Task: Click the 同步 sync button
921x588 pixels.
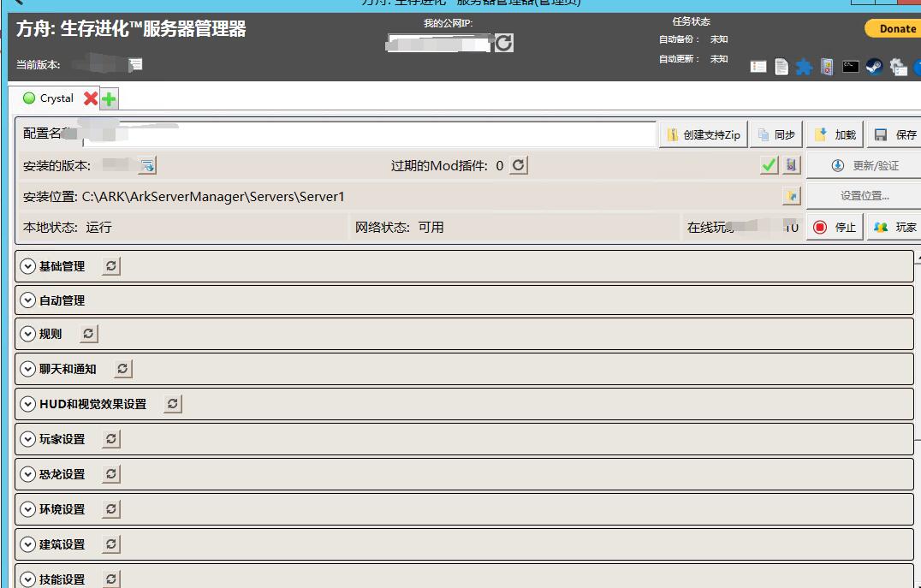Action: 776,134
